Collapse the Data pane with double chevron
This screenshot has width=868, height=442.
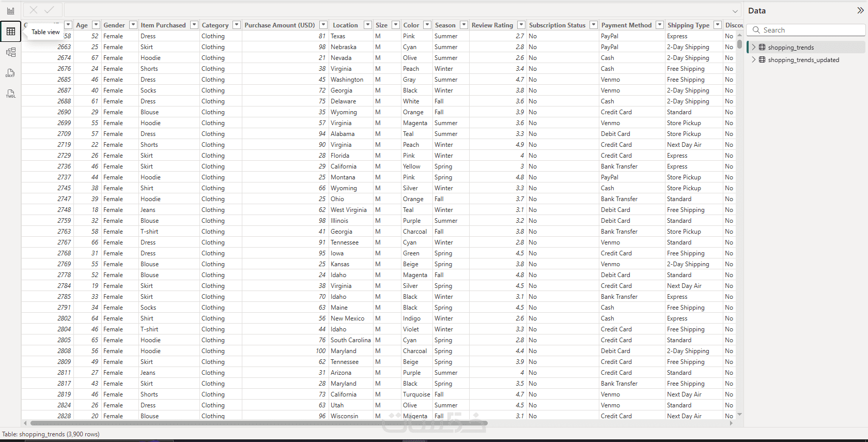click(x=860, y=10)
